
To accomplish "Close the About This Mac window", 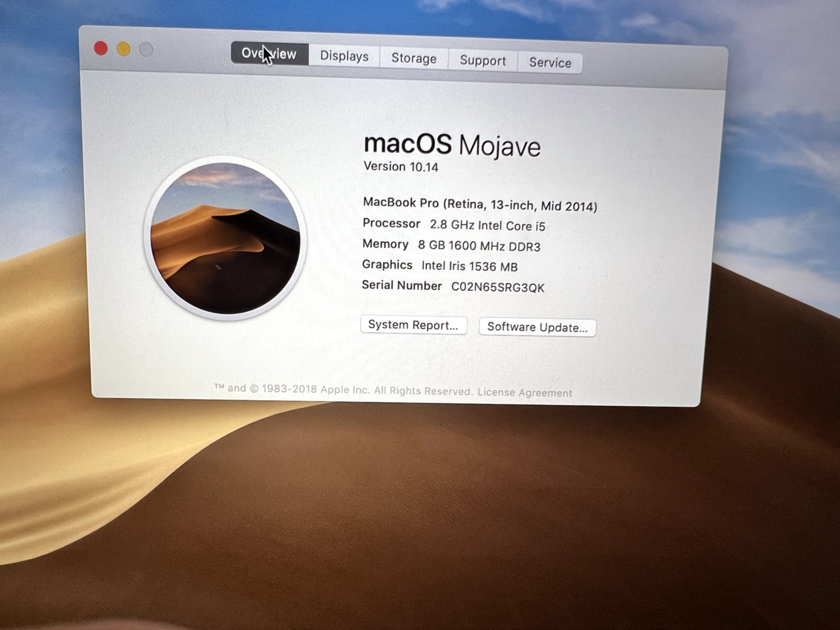I will (x=101, y=48).
